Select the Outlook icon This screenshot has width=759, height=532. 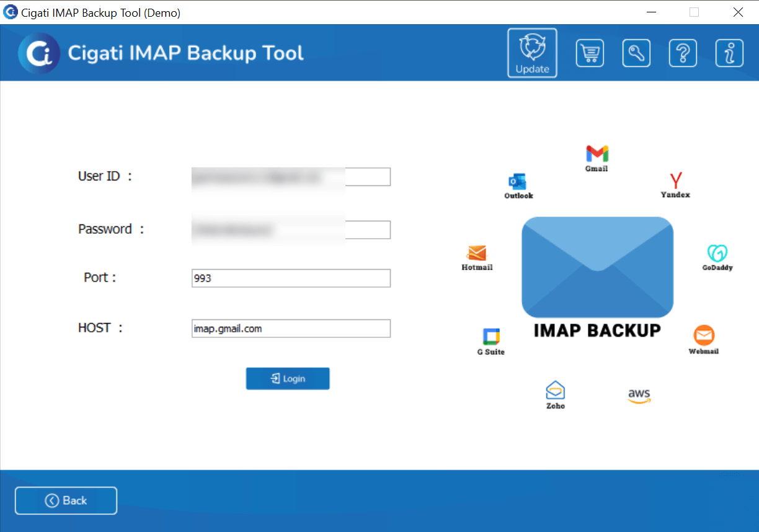click(518, 186)
